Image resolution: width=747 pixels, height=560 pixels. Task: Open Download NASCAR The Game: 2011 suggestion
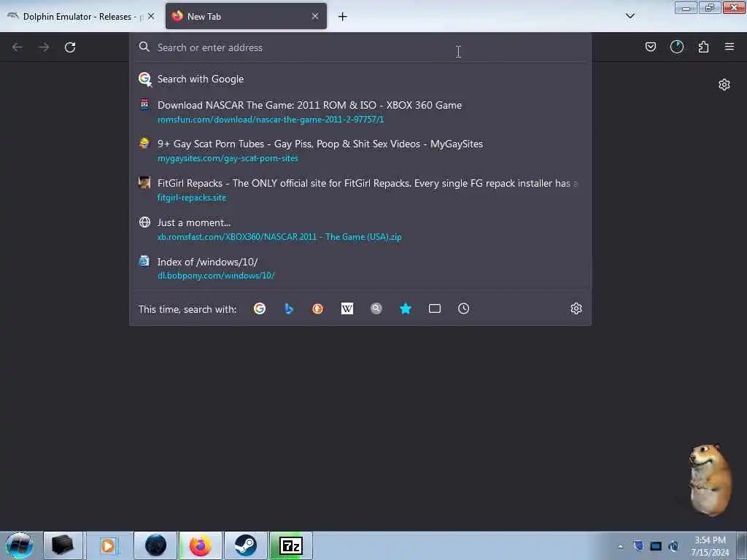click(360, 112)
